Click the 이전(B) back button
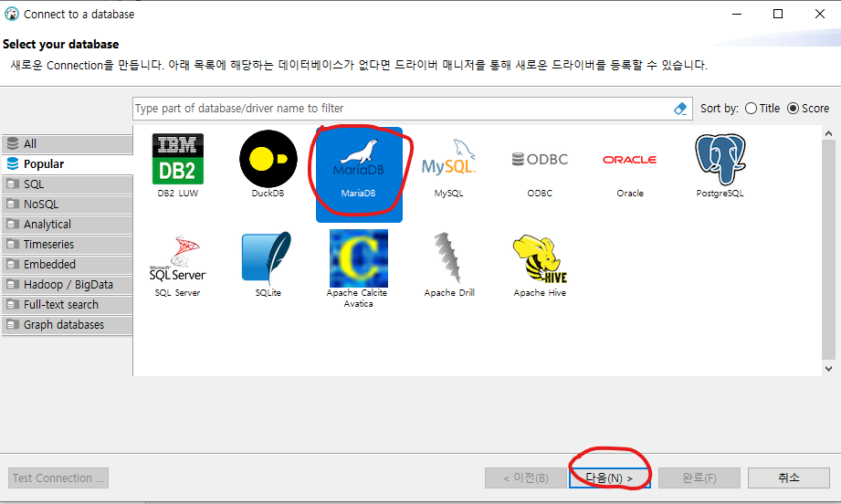The width and height of the screenshot is (841, 504). tap(526, 478)
